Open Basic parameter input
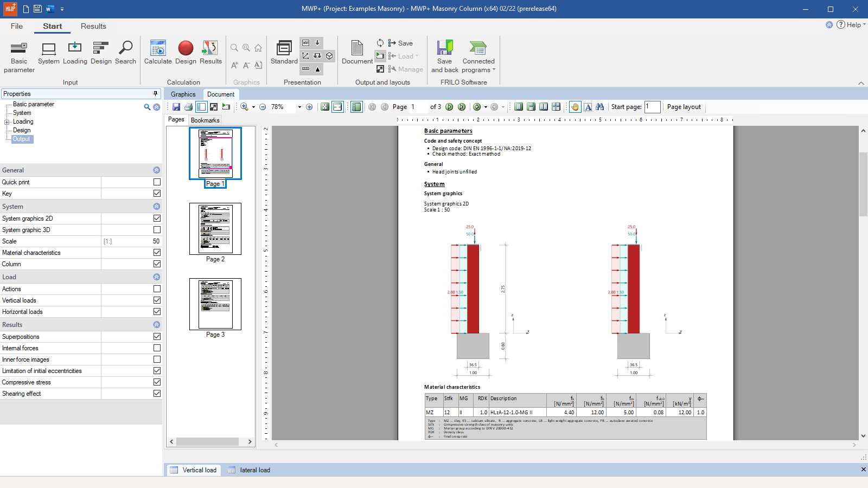The width and height of the screenshot is (868, 488). pyautogui.click(x=19, y=57)
